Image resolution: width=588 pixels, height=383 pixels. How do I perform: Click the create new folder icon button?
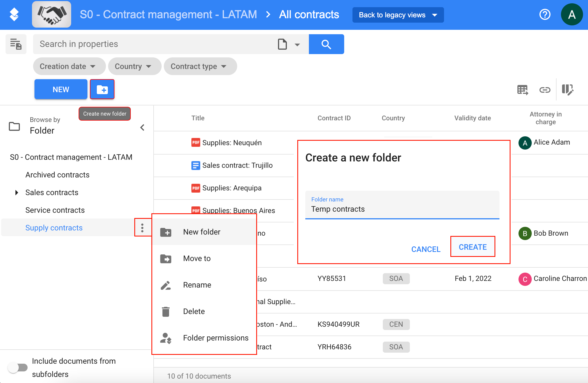[x=102, y=89]
